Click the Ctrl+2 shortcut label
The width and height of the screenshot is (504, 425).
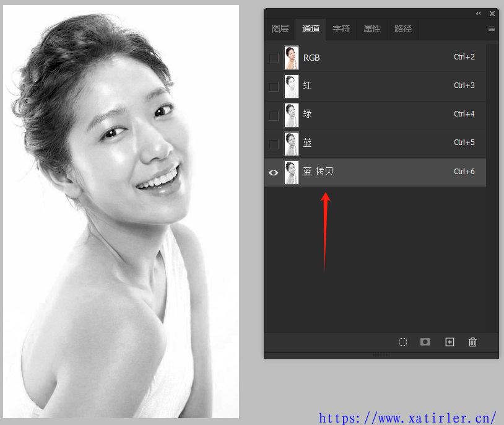click(x=464, y=57)
